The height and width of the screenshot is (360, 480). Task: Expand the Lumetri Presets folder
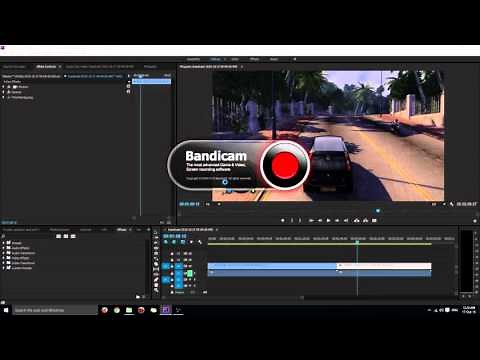pos(4,268)
